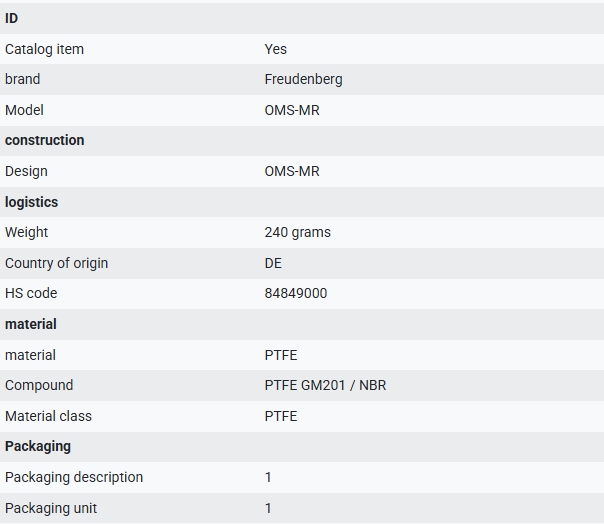
Task: Select the ID section header
Action: (11, 18)
